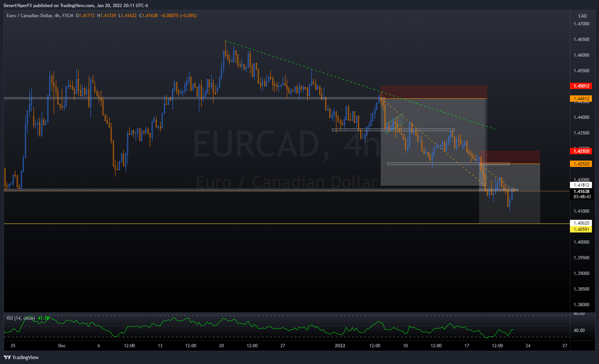The height and width of the screenshot is (364, 599).
Task: Click the 1.40000 price axis tick
Action: tap(581, 242)
